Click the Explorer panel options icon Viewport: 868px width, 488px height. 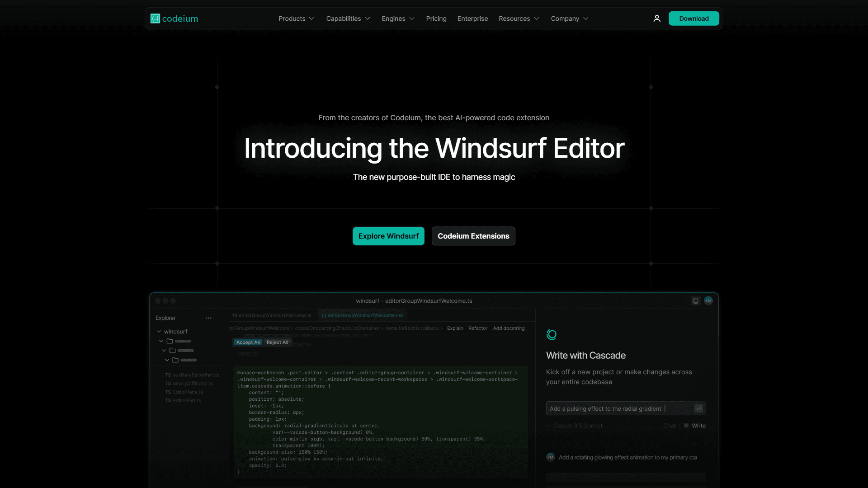[x=208, y=318]
